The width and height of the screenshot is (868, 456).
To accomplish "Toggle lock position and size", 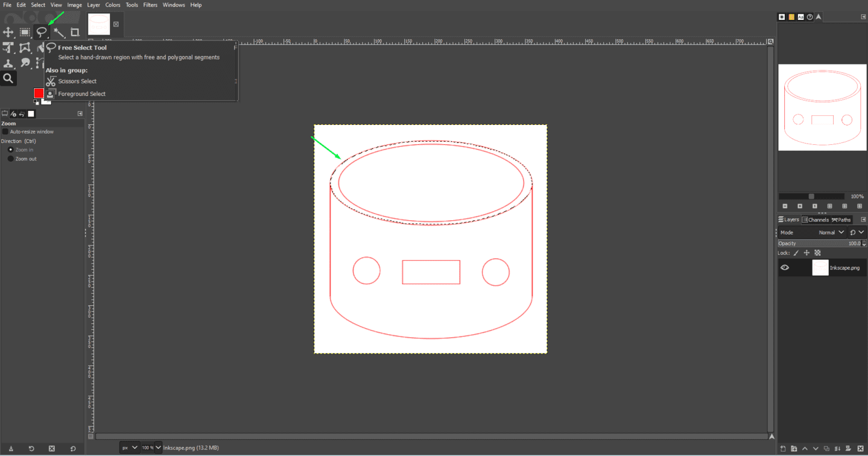I will tap(806, 253).
